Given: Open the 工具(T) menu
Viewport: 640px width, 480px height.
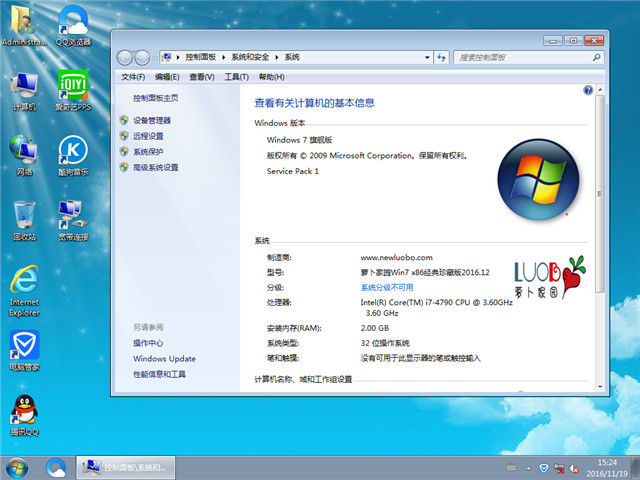Looking at the screenshot, I should click(x=236, y=77).
